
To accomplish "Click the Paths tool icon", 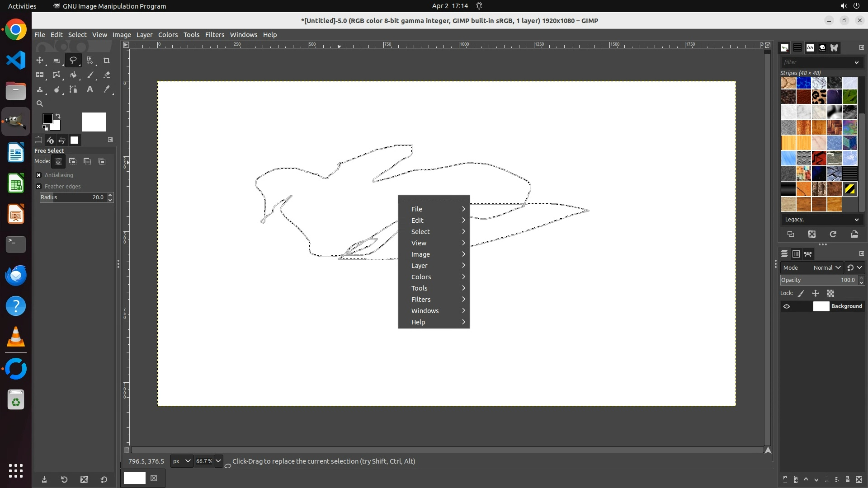I will click(73, 89).
